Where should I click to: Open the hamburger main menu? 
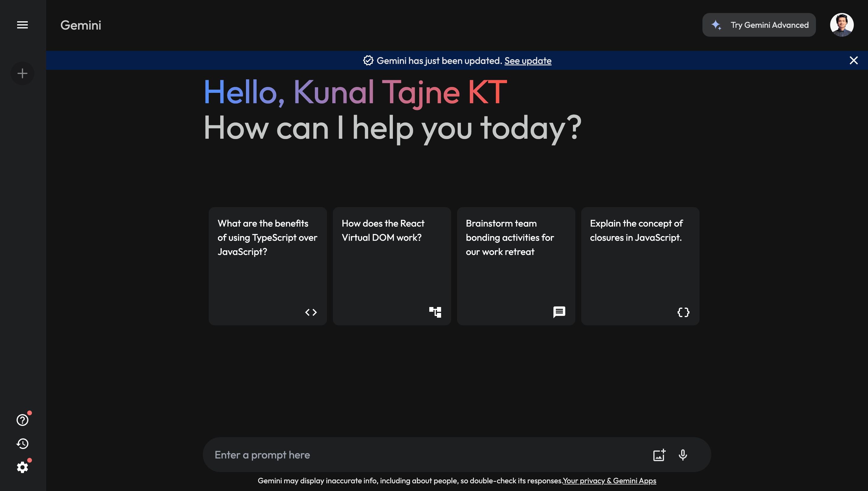point(22,25)
